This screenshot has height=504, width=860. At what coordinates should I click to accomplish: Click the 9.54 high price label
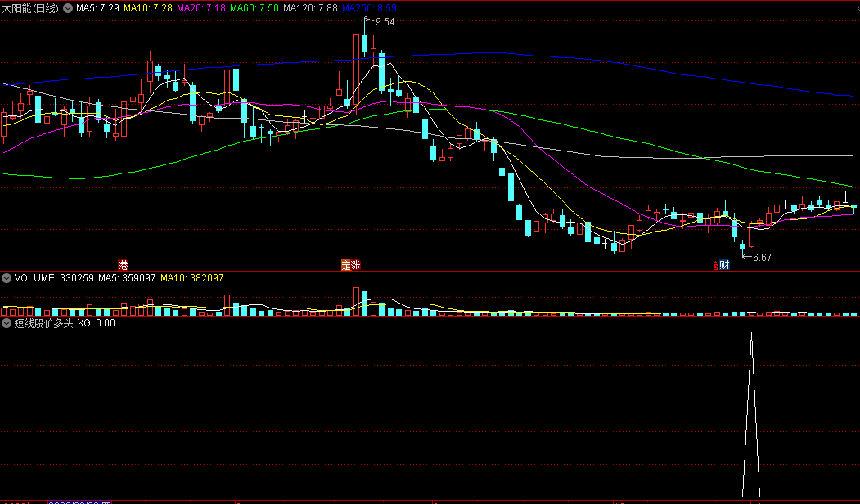coord(385,22)
